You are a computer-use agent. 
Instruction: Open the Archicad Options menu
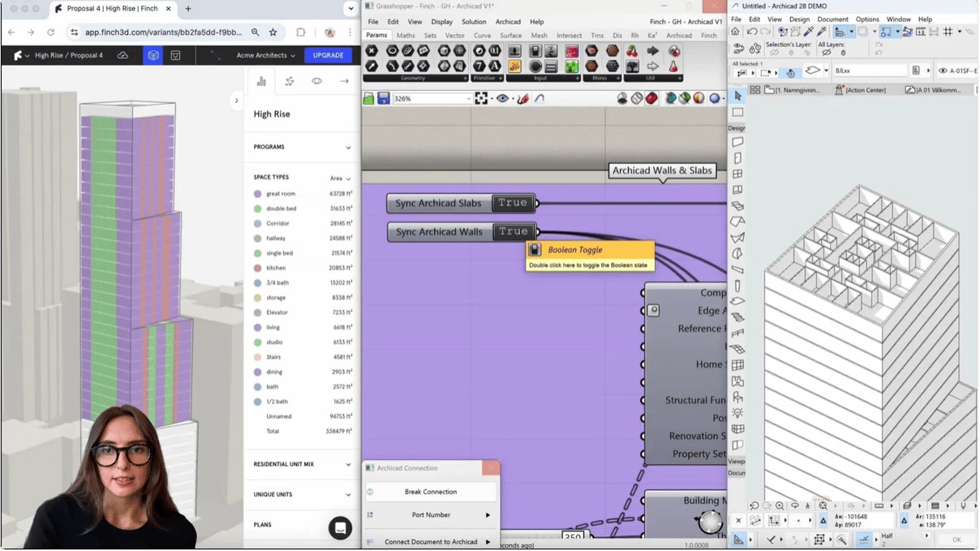click(x=867, y=19)
